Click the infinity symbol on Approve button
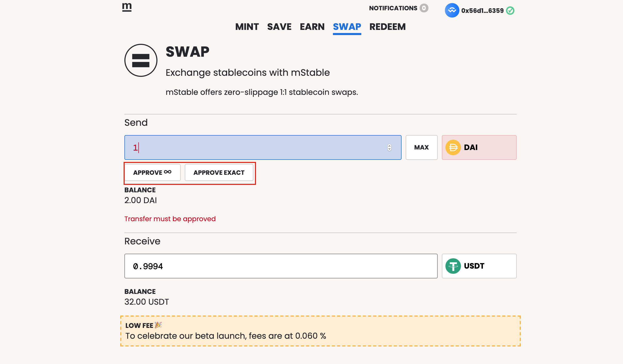This screenshot has width=623, height=364. point(168,172)
